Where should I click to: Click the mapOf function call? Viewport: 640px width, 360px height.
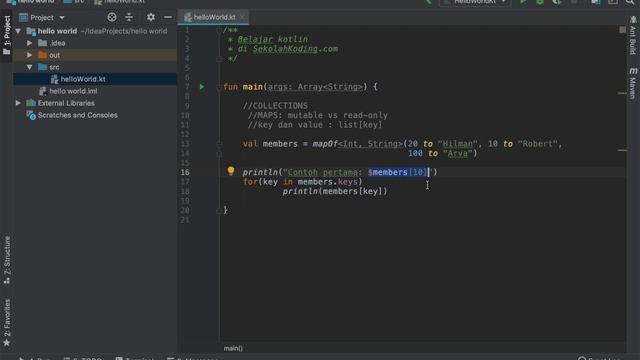tap(325, 144)
